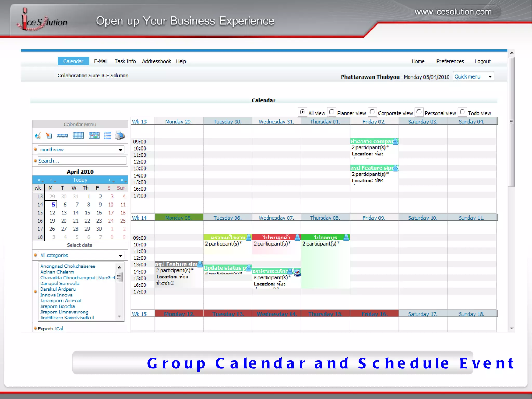Open the Wk 14 week link
532x399 pixels.
pyautogui.click(x=139, y=218)
